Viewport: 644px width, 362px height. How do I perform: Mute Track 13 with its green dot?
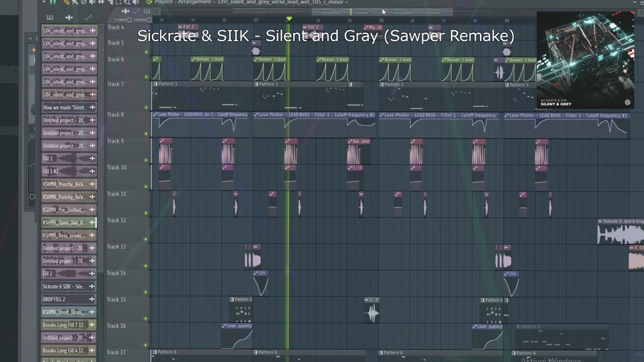(146, 265)
